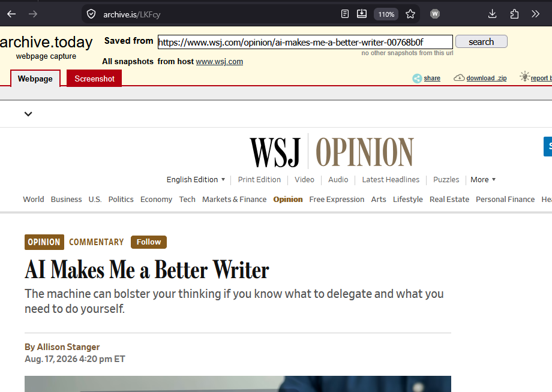Go to the U.S. section
The width and height of the screenshot is (552, 392).
point(95,200)
